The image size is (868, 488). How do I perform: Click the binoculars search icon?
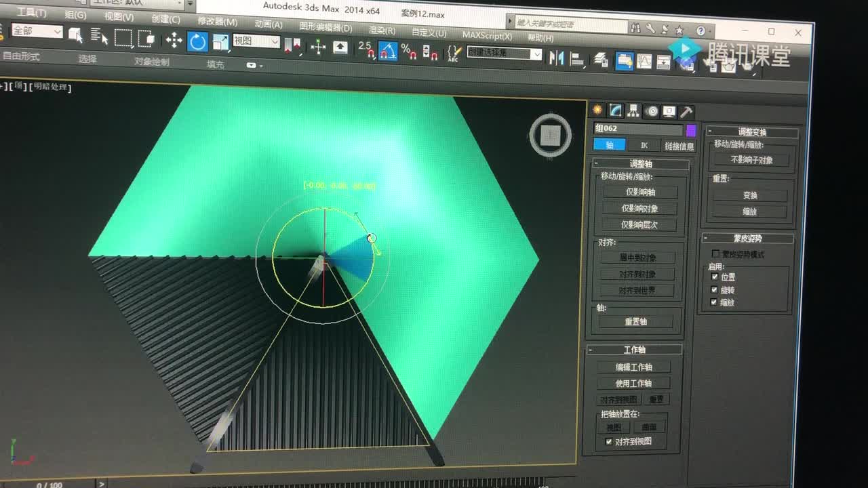[x=635, y=28]
